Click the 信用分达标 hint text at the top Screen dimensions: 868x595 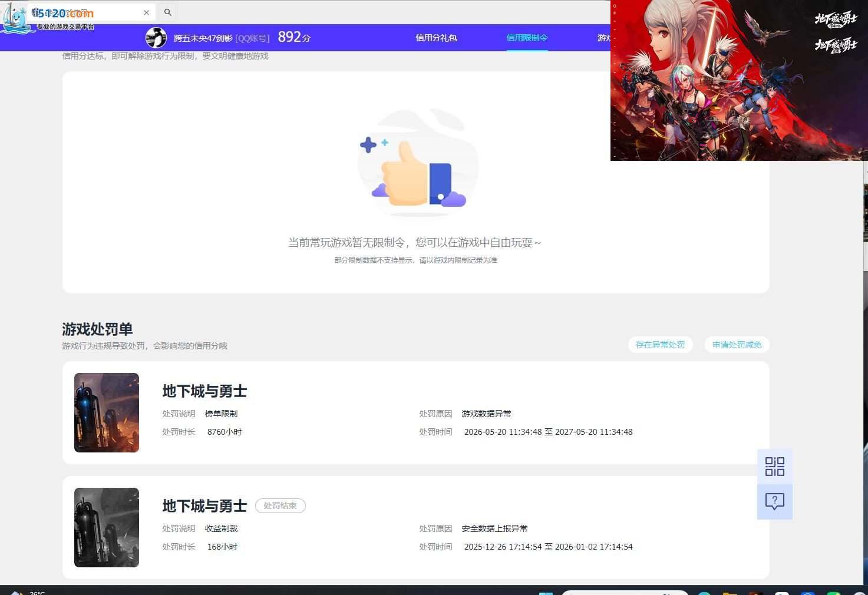coord(165,56)
